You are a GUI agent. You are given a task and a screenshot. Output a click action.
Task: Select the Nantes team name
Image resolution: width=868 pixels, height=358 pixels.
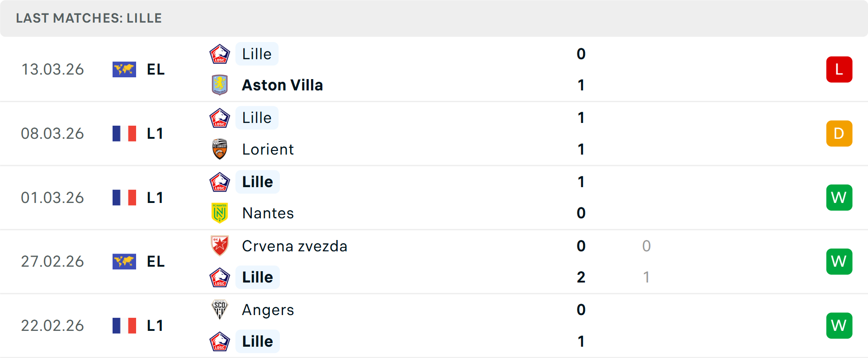point(268,213)
